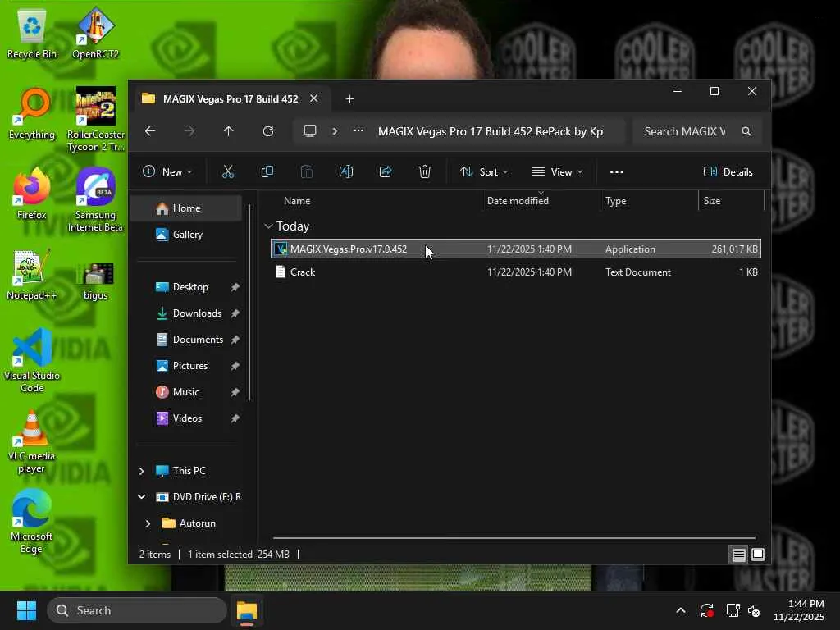Click the taskbar Search box
The image size is (840, 630).
(x=137, y=610)
